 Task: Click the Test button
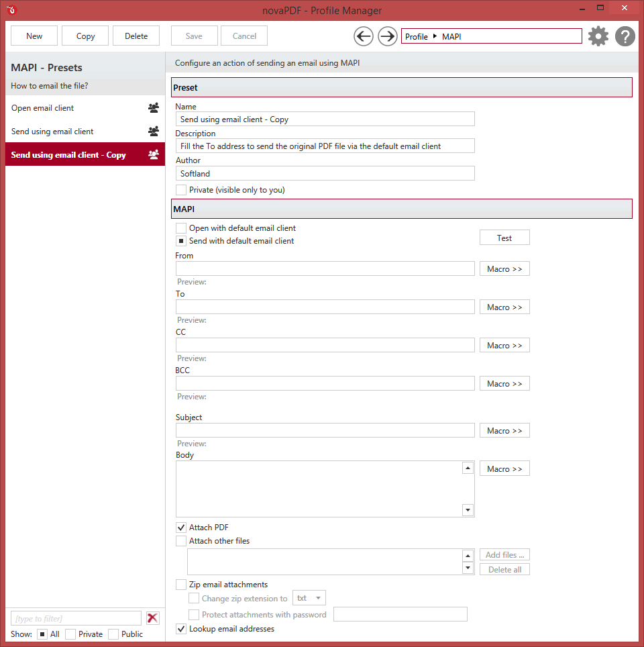point(504,238)
